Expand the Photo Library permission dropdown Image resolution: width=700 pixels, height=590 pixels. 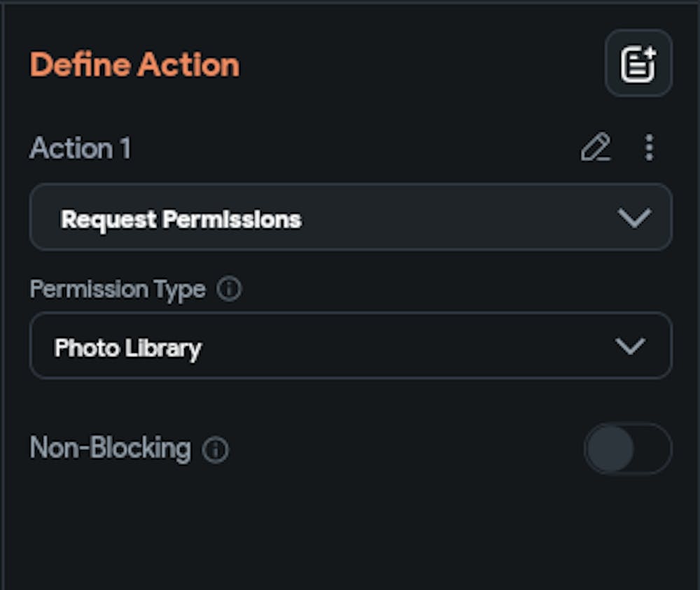coord(350,346)
